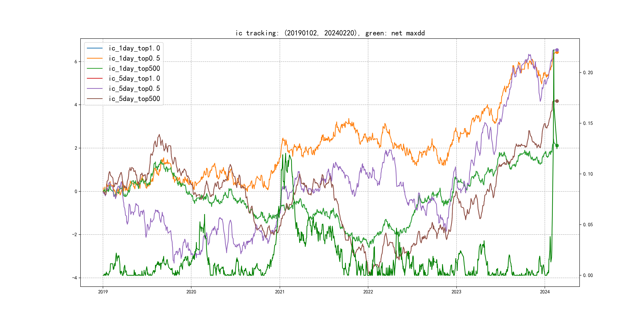
Task: Click the -4 left-axis tick label
Action: coord(75,278)
